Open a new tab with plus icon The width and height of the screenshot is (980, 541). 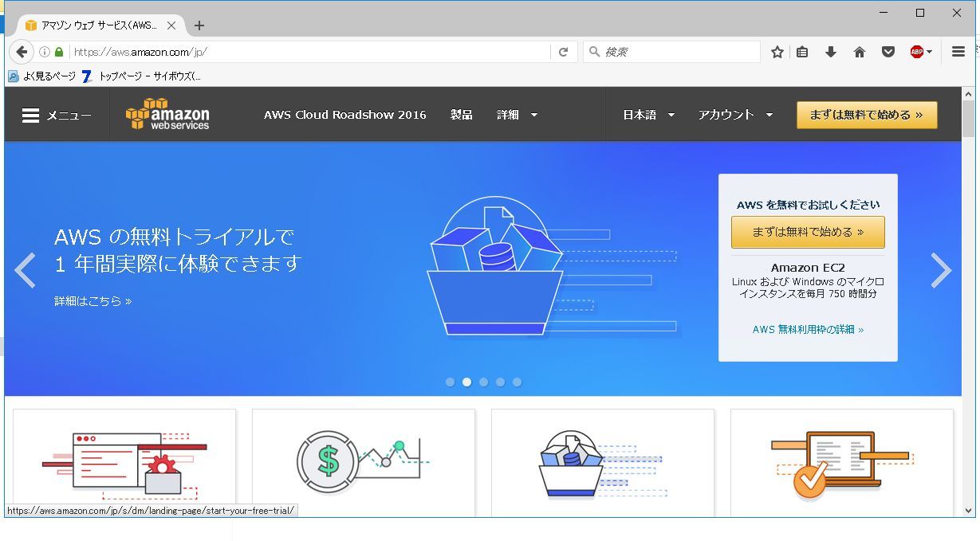pyautogui.click(x=199, y=25)
